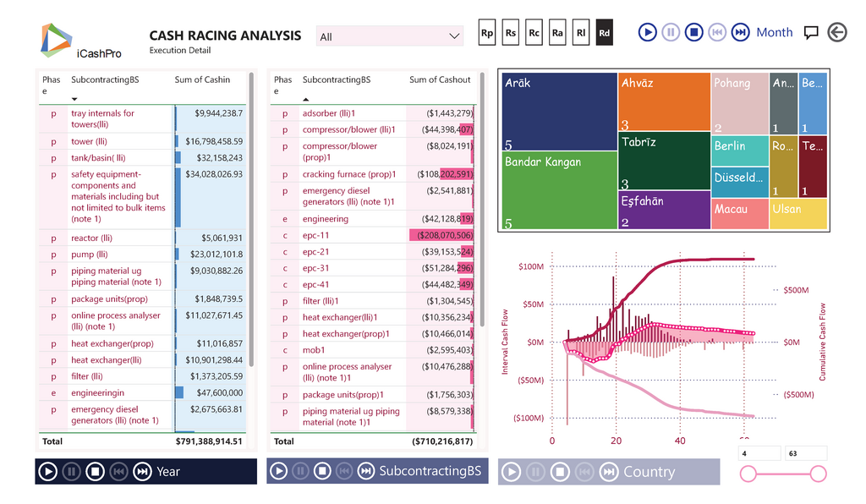Image resolution: width=866 pixels, height=504 pixels.
Task: Sort by SubcontractingBS in Cashin table
Action: tap(105, 79)
